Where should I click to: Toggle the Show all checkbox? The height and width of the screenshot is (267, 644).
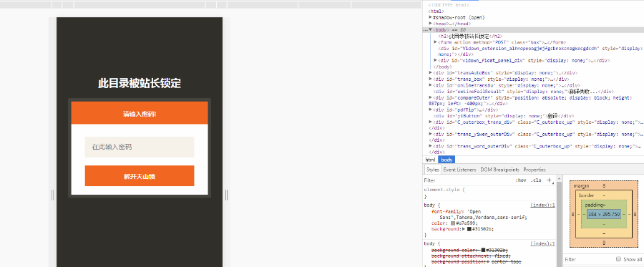(618, 259)
